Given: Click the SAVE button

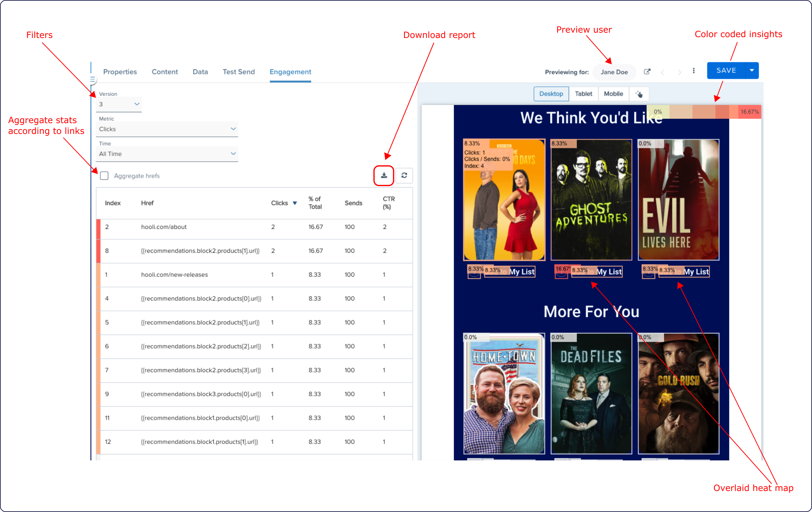Looking at the screenshot, I should click(x=726, y=71).
